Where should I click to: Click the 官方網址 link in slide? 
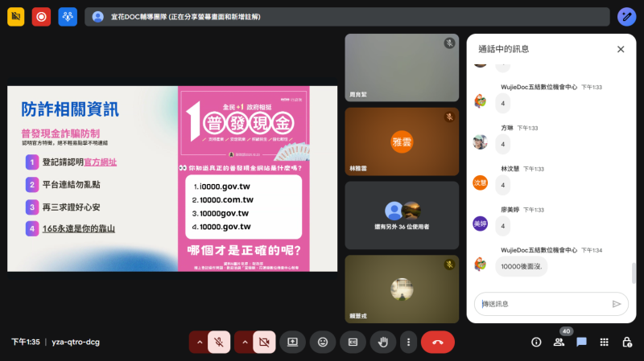tap(100, 162)
